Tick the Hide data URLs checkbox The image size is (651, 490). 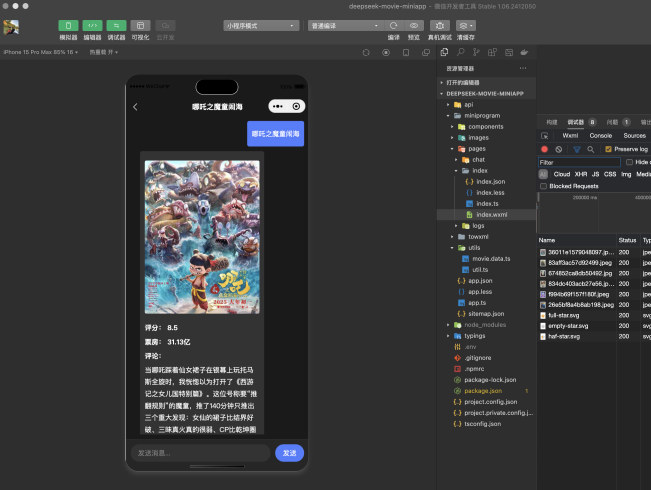pos(629,162)
